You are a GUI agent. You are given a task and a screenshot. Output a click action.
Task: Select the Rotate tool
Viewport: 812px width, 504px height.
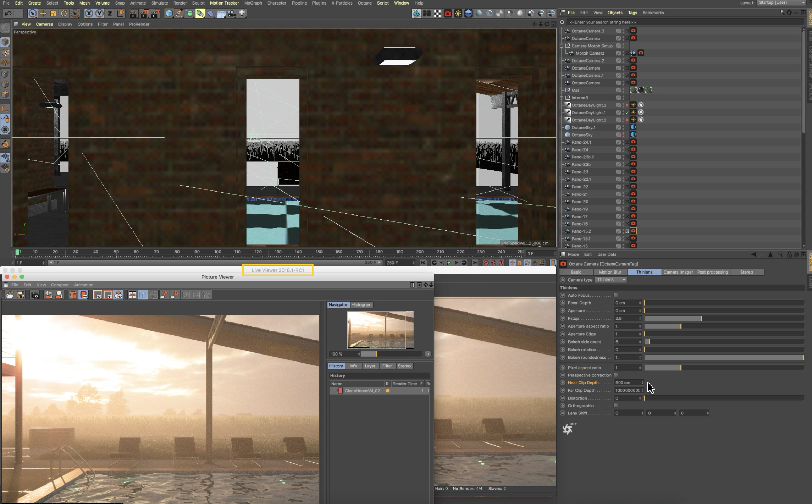click(x=64, y=14)
